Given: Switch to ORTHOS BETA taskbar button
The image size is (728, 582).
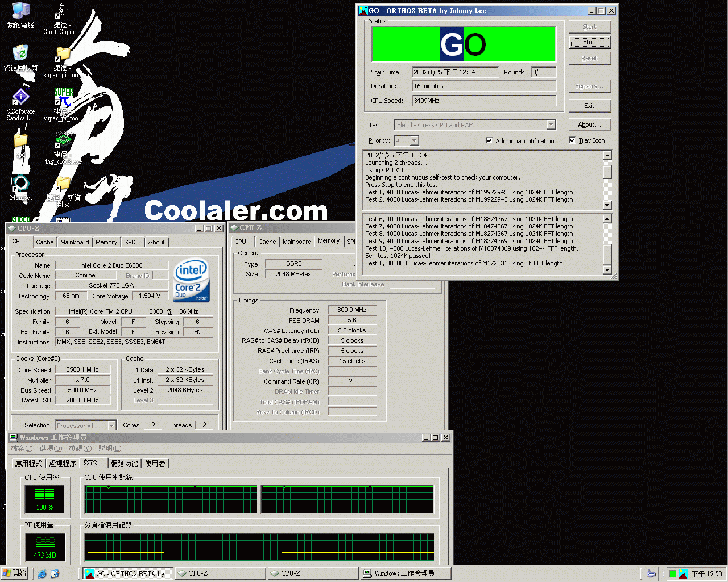Looking at the screenshot, I should pyautogui.click(x=127, y=573).
